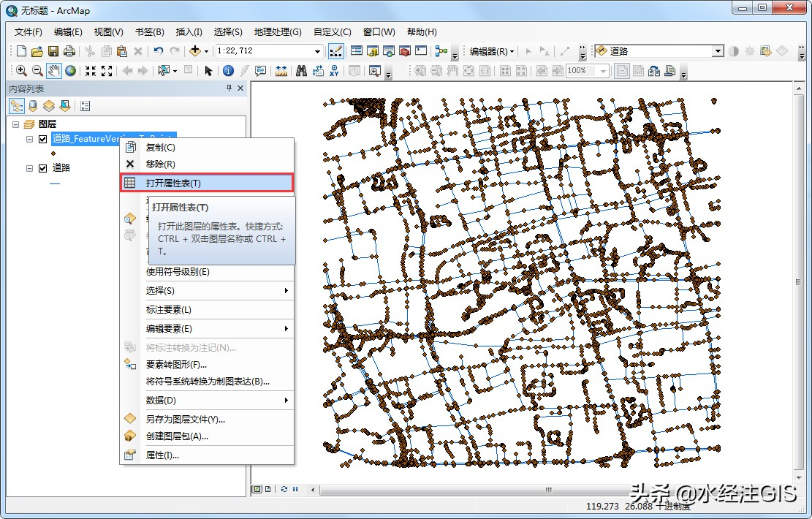The image size is (812, 519).
Task: Toggle the 道路_FeatureVertices layer checkbox
Action: [42, 138]
